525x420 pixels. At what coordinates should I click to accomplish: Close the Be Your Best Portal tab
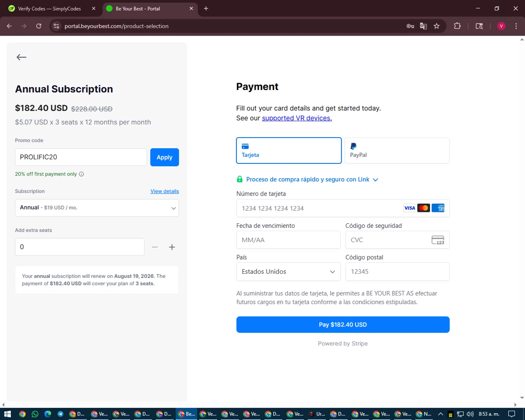[191, 8]
